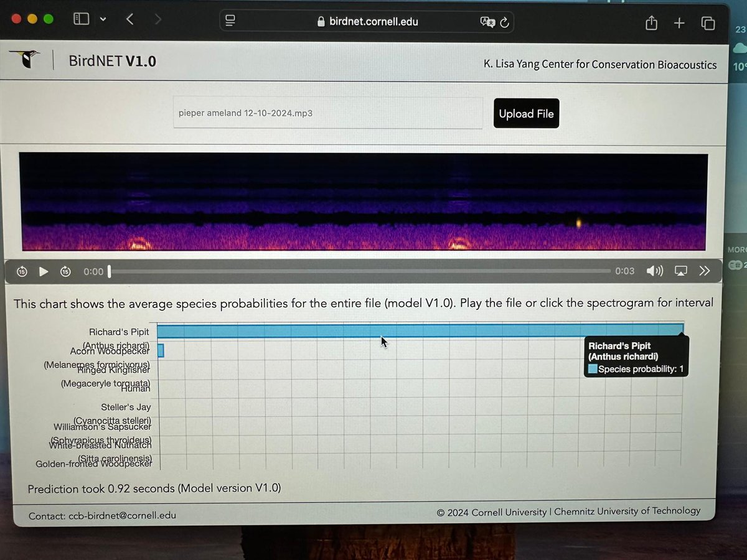Reload the BirdNET page

(505, 22)
